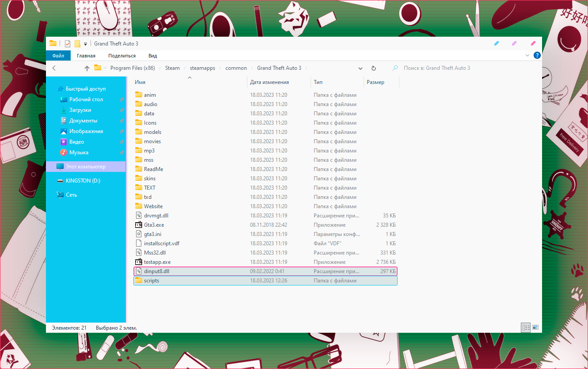Select the audio folder name

(151, 104)
